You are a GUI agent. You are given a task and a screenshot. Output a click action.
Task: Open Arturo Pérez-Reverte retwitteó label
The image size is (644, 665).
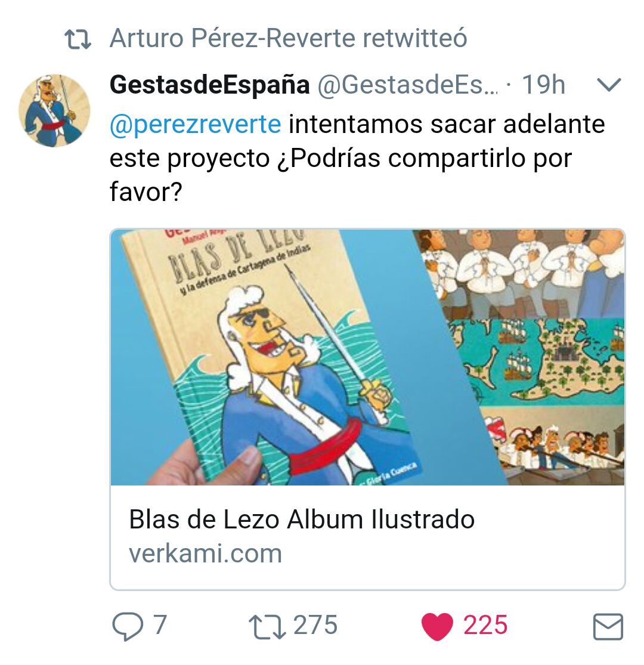pyautogui.click(x=288, y=38)
